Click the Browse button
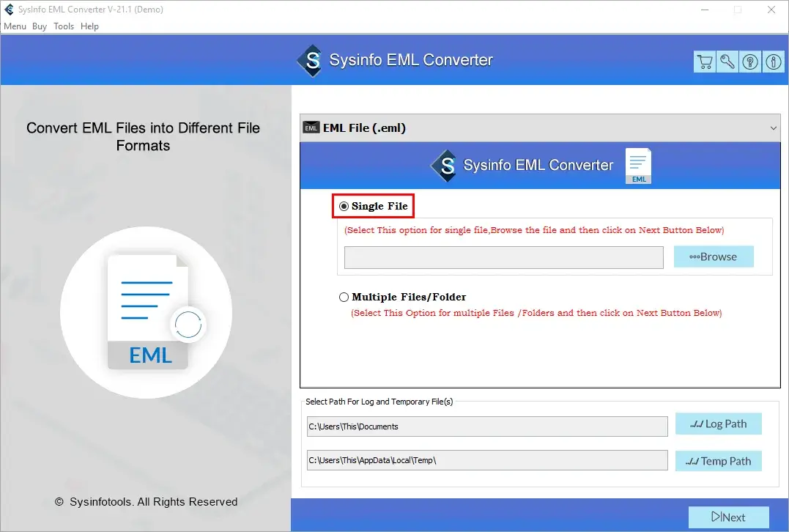 pos(714,256)
